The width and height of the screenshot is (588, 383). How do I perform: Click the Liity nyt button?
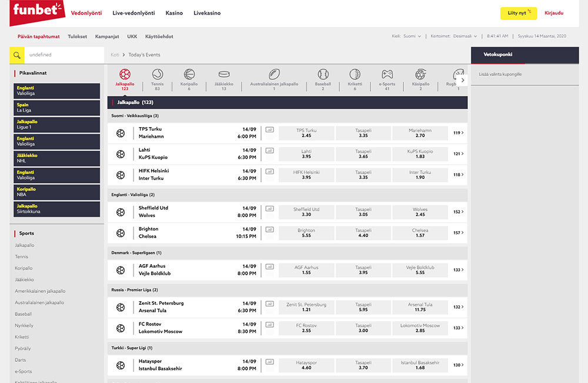click(x=518, y=13)
